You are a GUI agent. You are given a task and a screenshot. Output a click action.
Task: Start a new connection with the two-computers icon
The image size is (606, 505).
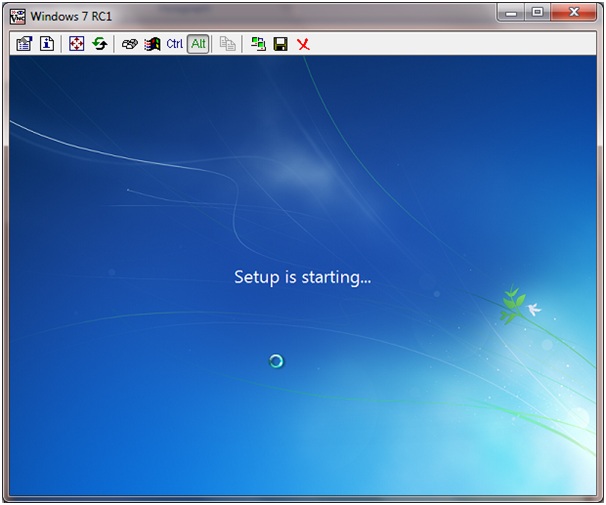[x=258, y=44]
